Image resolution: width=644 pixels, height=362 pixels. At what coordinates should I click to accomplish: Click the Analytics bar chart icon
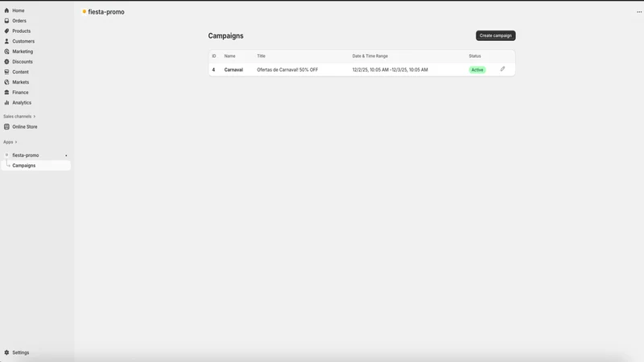pos(6,103)
